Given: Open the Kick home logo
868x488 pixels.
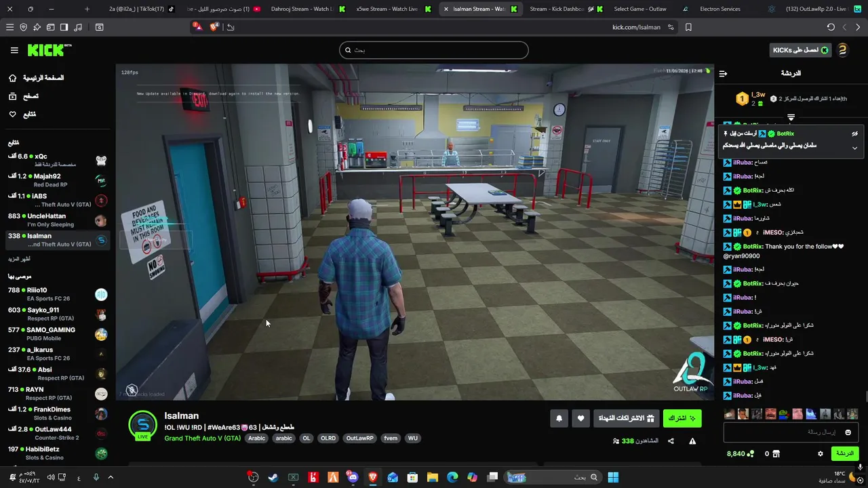Looking at the screenshot, I should tap(49, 50).
